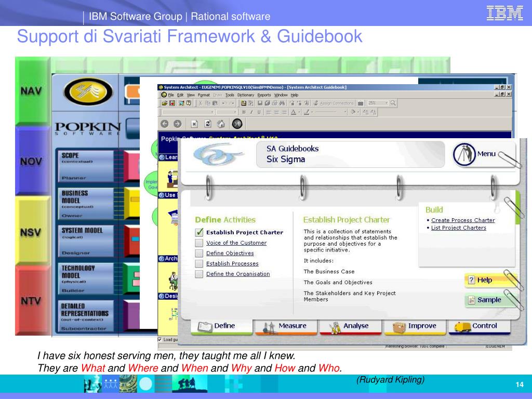Click the Refresh page icon
532x399 pixels.
208,124
